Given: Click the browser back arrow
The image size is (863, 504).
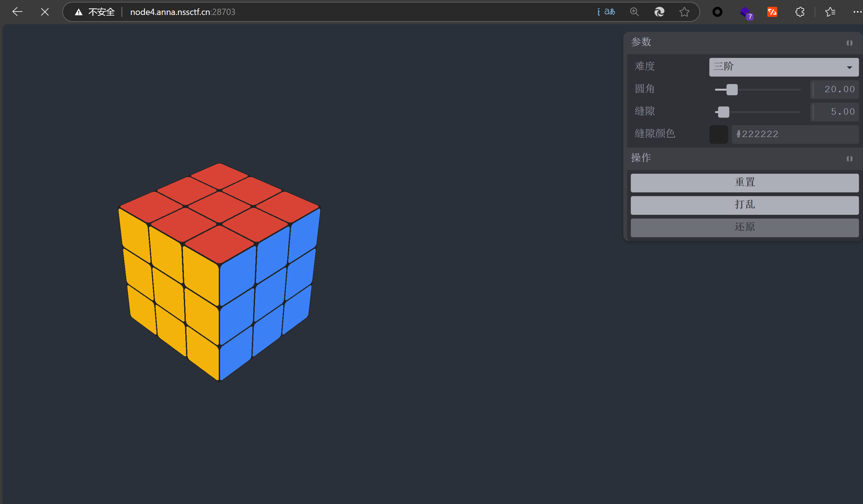Looking at the screenshot, I should (17, 12).
